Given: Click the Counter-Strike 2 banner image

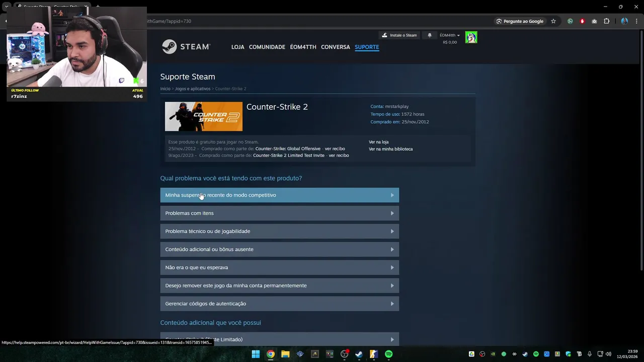Looking at the screenshot, I should [x=203, y=117].
